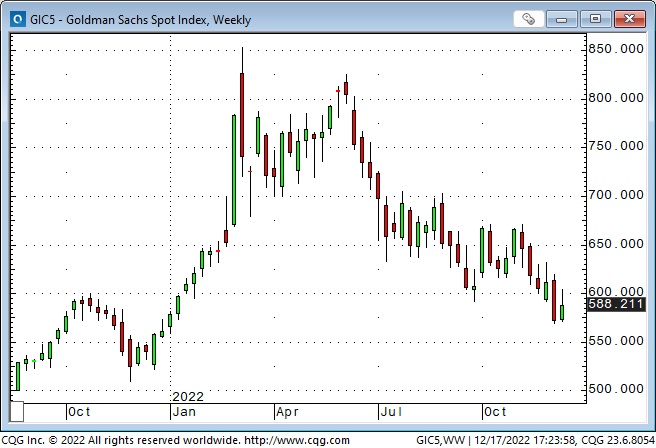This screenshot has width=656, height=448.
Task: Click the 650.000 price axis label
Action: (616, 244)
